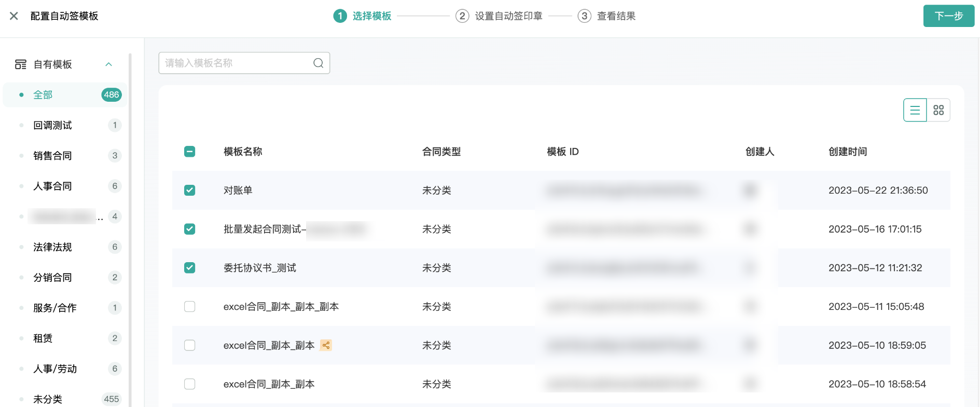980x407 pixels.
Task: Open the 服务/合作 category
Action: click(65, 308)
